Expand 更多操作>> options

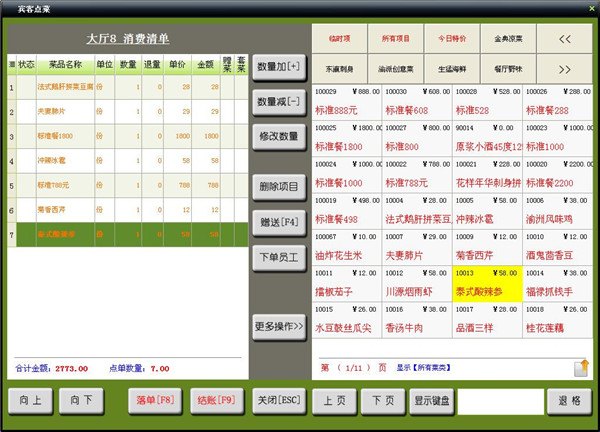[x=279, y=327]
